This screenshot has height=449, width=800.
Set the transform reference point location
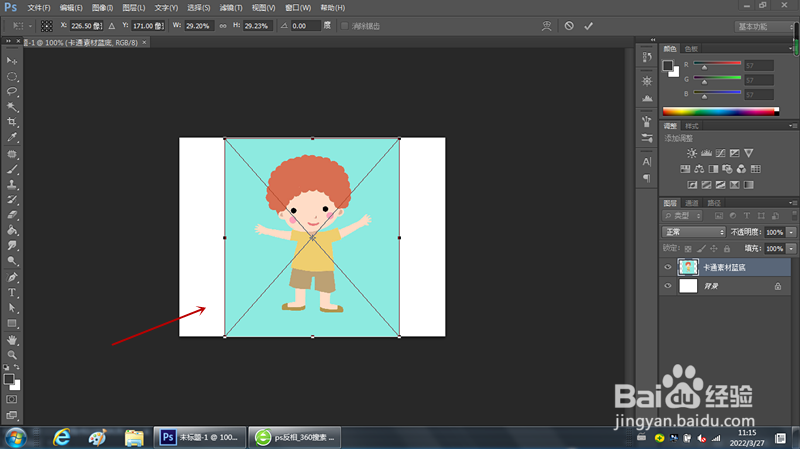pos(46,26)
